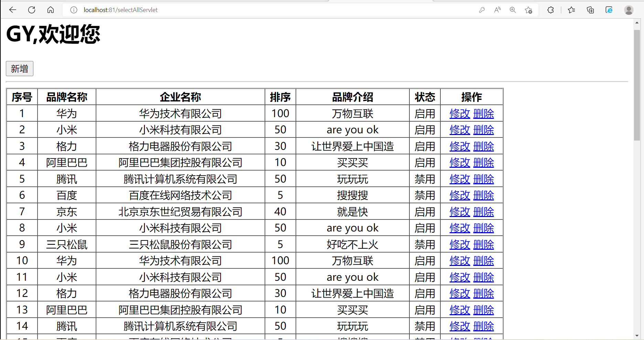Select the 品牌介绍 column header
The image size is (644, 340).
coord(353,97)
